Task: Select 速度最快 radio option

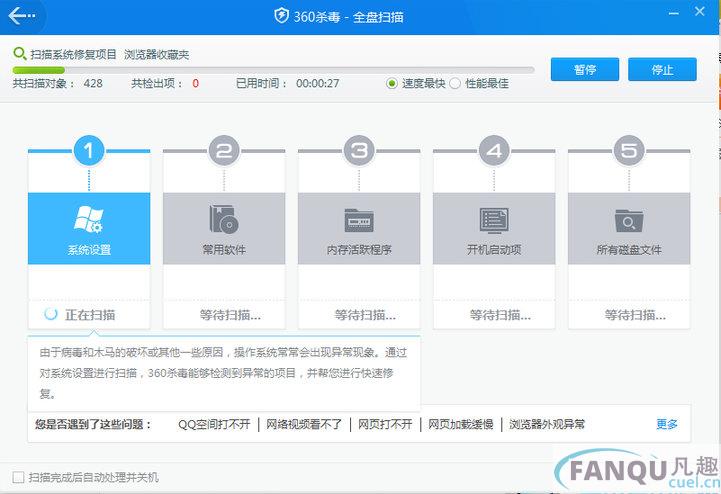Action: (x=392, y=84)
